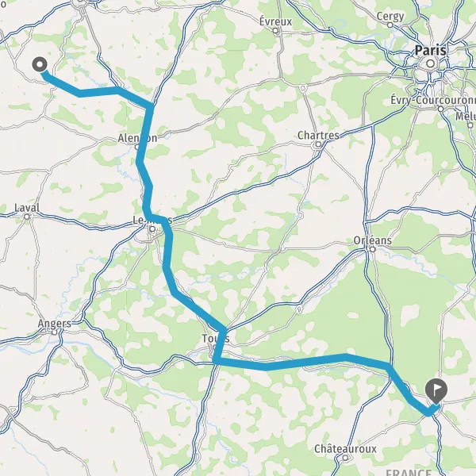Click the Laval city marker
476x476 pixels.
tap(27, 217)
